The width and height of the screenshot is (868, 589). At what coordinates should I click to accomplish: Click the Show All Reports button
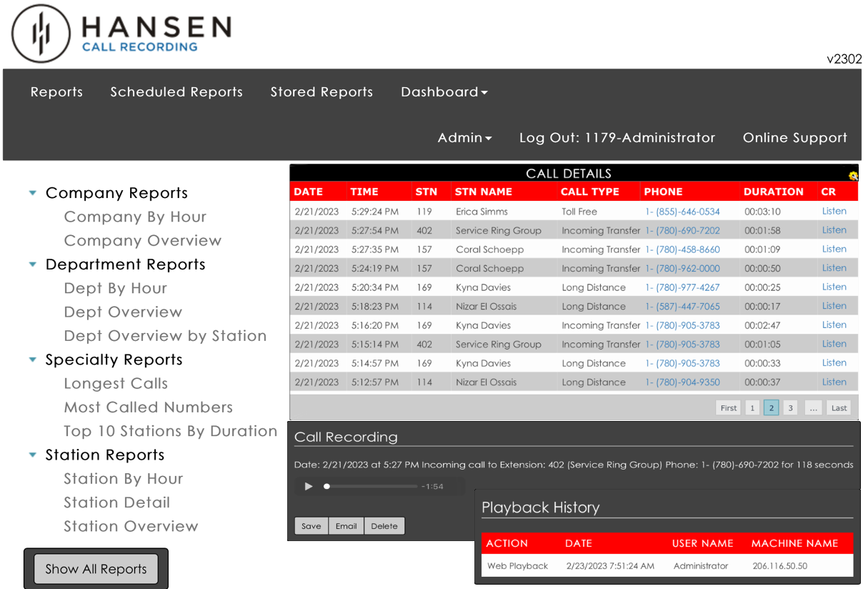click(96, 569)
